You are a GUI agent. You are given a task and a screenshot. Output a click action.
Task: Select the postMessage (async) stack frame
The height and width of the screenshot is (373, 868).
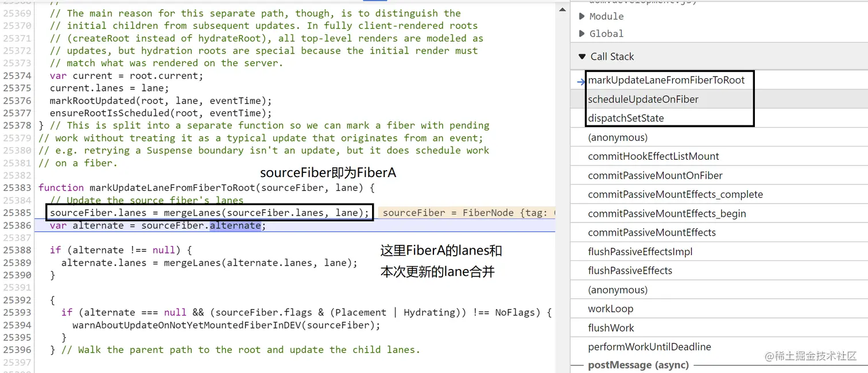click(637, 364)
